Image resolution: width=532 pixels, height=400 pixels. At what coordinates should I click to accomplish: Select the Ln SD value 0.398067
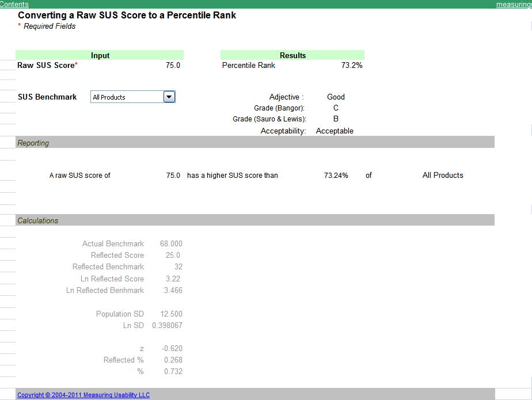tap(168, 325)
